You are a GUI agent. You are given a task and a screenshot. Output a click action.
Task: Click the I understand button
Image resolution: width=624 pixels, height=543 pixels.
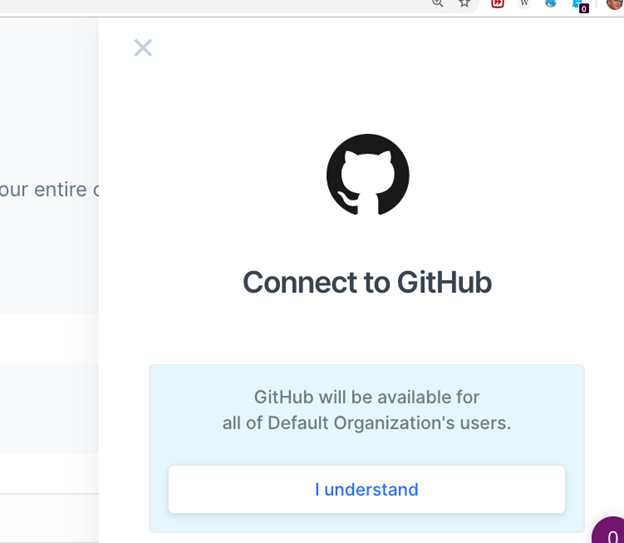pos(367,489)
